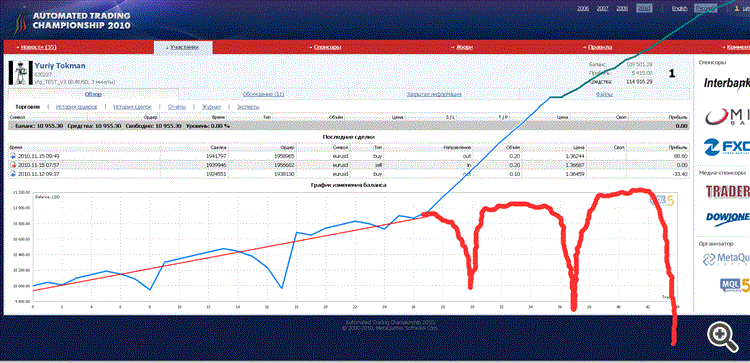This screenshot has width=750, height=363.
Task: Open the Жюри menu item
Action: (x=463, y=47)
